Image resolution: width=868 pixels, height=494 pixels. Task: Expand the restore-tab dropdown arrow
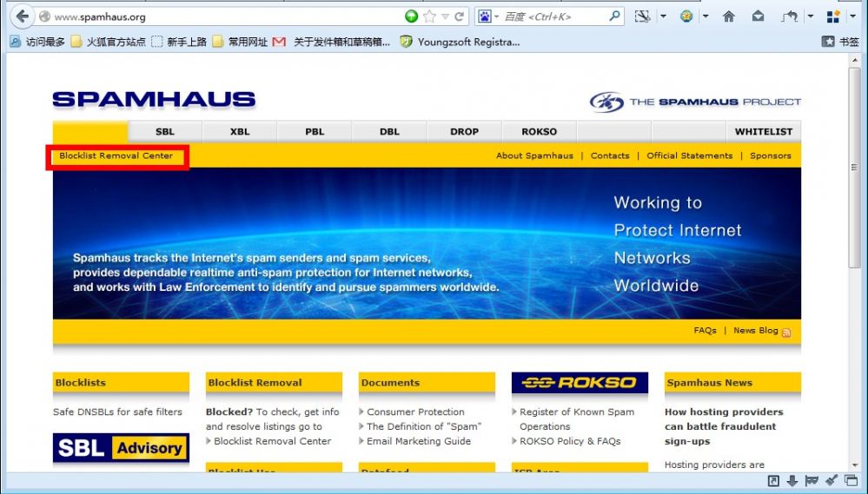(x=811, y=16)
